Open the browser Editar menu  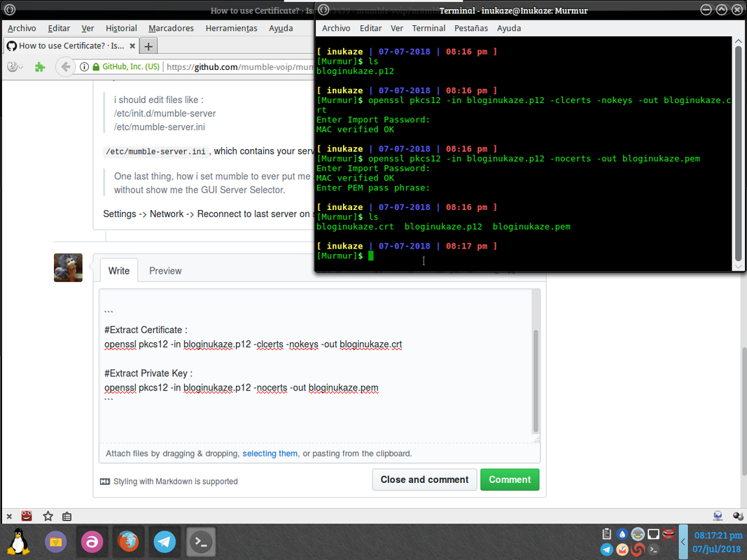click(59, 28)
